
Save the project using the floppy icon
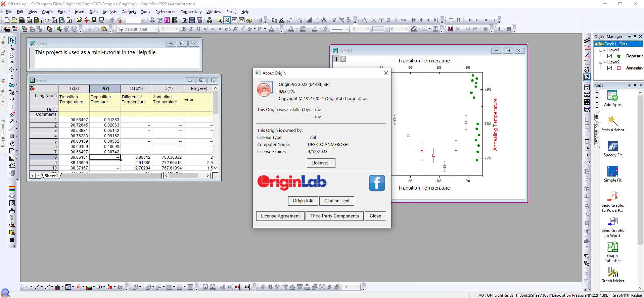[94, 20]
